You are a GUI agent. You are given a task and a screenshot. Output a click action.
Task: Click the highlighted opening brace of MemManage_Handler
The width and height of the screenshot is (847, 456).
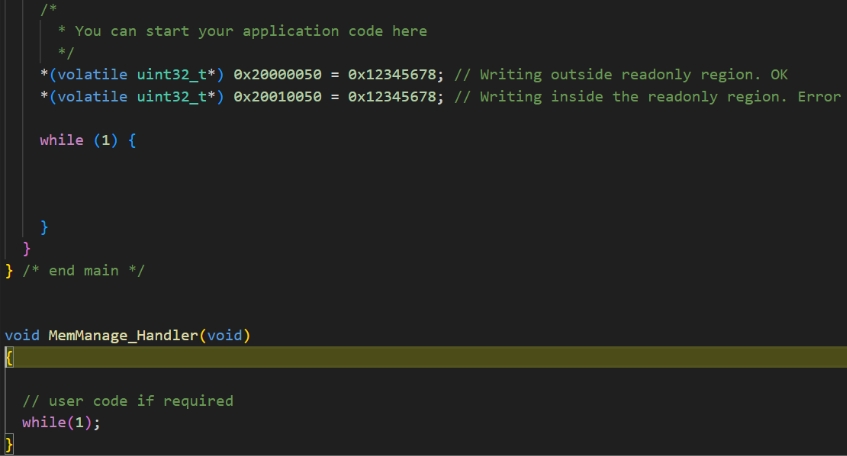click(9, 357)
